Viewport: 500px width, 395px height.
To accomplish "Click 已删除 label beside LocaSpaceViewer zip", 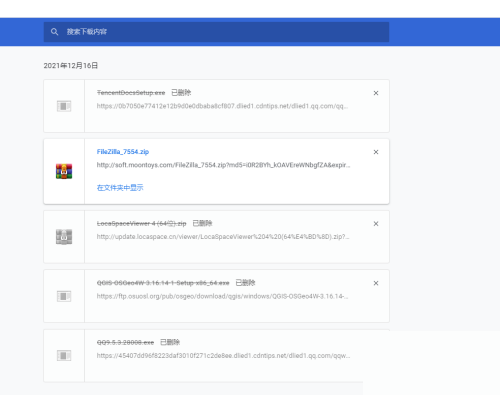I will click(203, 223).
